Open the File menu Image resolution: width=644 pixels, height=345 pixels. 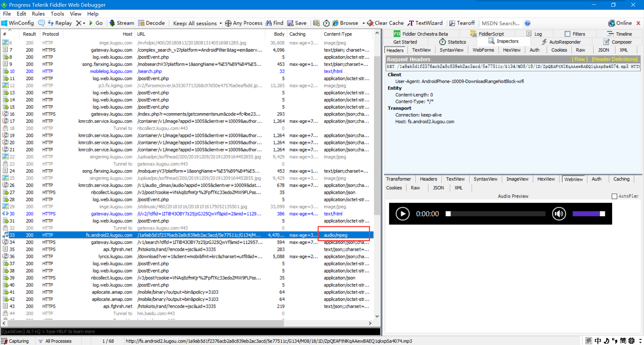tap(7, 14)
